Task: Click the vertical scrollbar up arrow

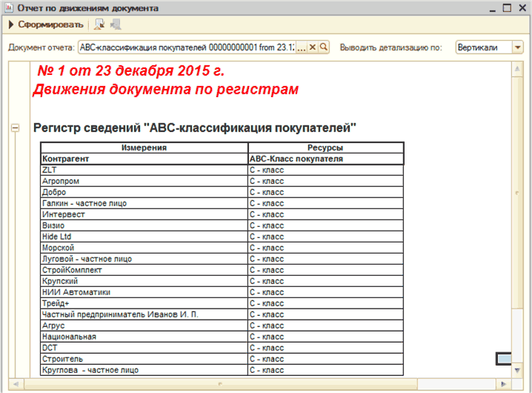Action: [x=516, y=68]
